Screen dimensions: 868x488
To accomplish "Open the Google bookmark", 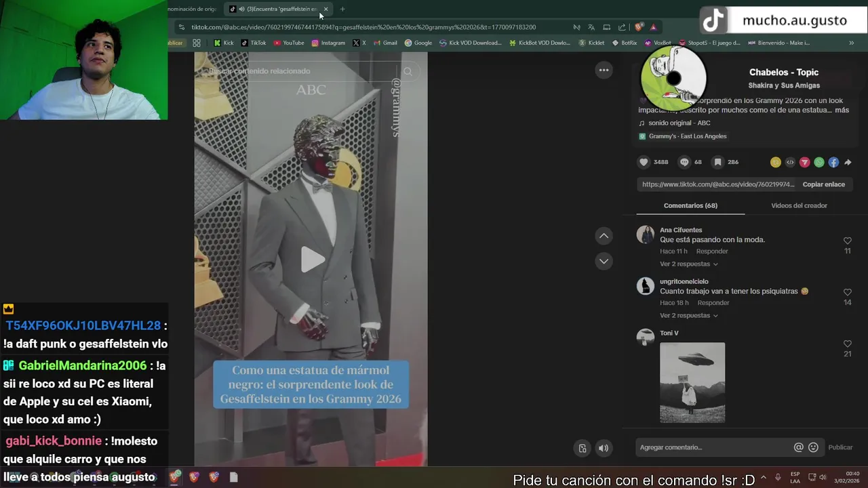I will click(418, 43).
